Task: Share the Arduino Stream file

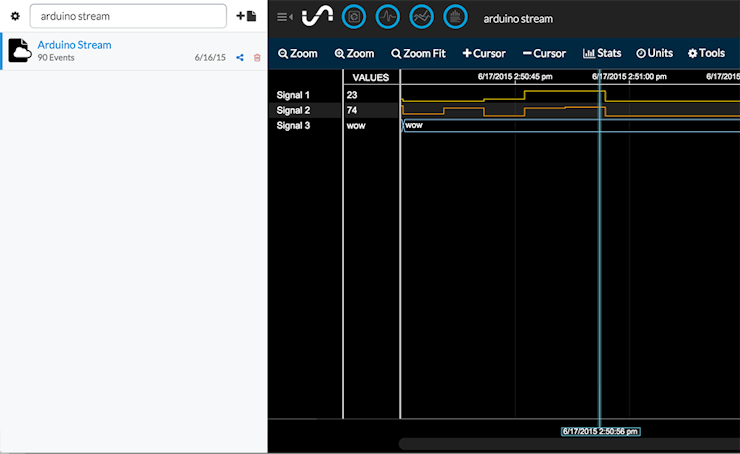Action: (x=240, y=58)
